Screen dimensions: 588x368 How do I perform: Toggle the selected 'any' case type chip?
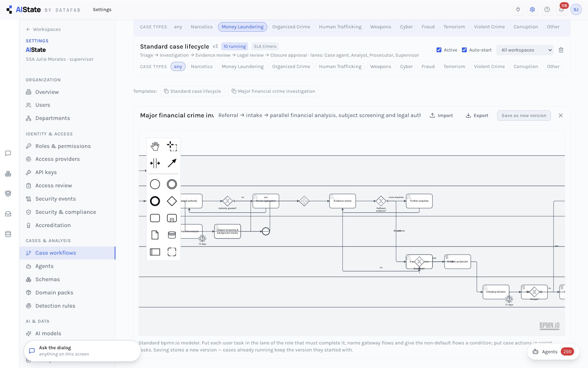pyautogui.click(x=178, y=67)
